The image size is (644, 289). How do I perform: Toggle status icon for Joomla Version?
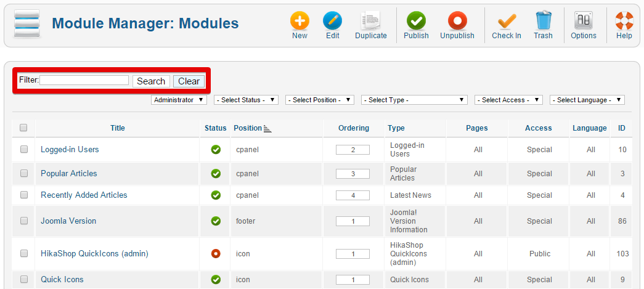216,221
